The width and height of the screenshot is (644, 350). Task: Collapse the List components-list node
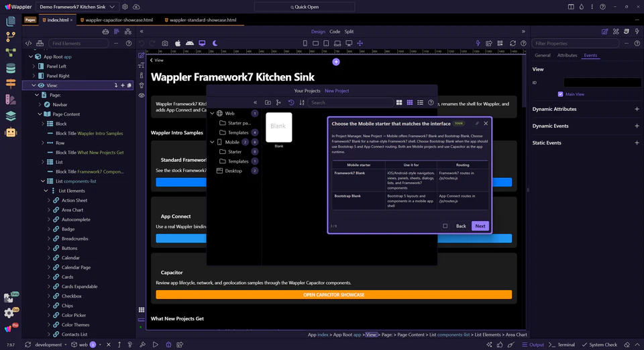tap(43, 181)
